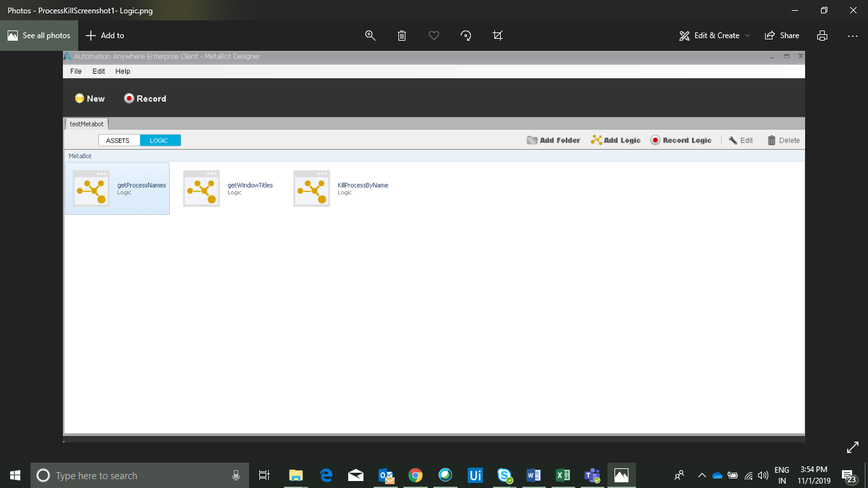This screenshot has width=868, height=488.
Task: Open Microsoft Word from the taskbar
Action: click(x=533, y=475)
